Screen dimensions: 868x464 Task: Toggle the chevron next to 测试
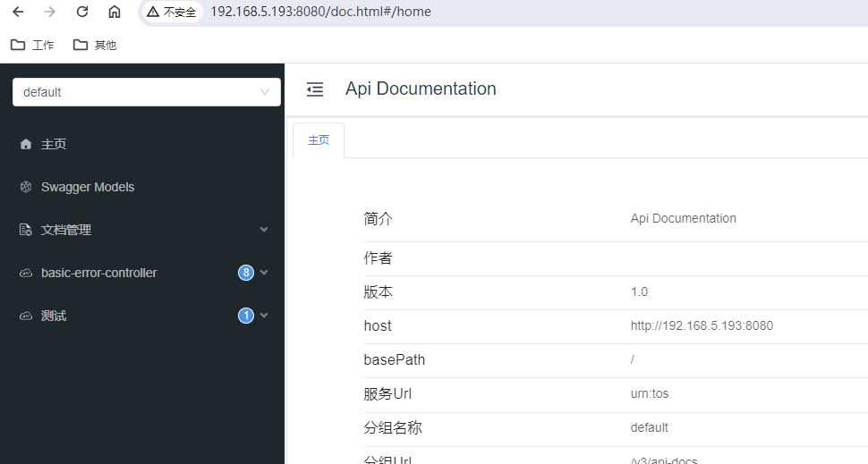coord(264,316)
